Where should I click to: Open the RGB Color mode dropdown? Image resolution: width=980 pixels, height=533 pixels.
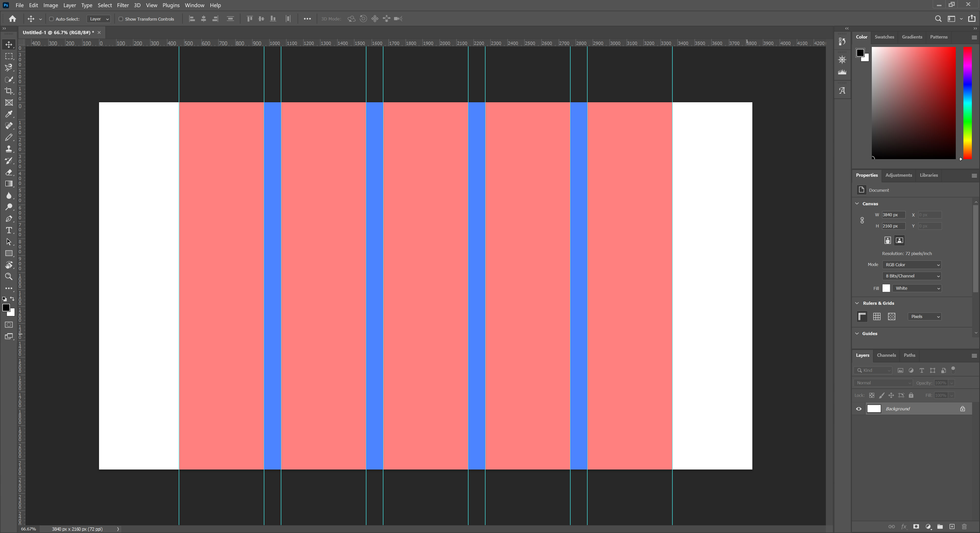click(x=912, y=265)
